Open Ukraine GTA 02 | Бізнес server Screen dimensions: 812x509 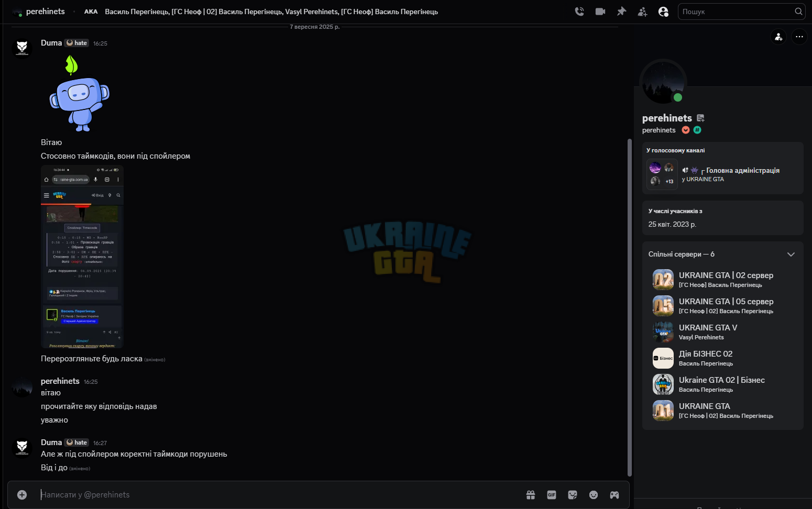click(723, 384)
